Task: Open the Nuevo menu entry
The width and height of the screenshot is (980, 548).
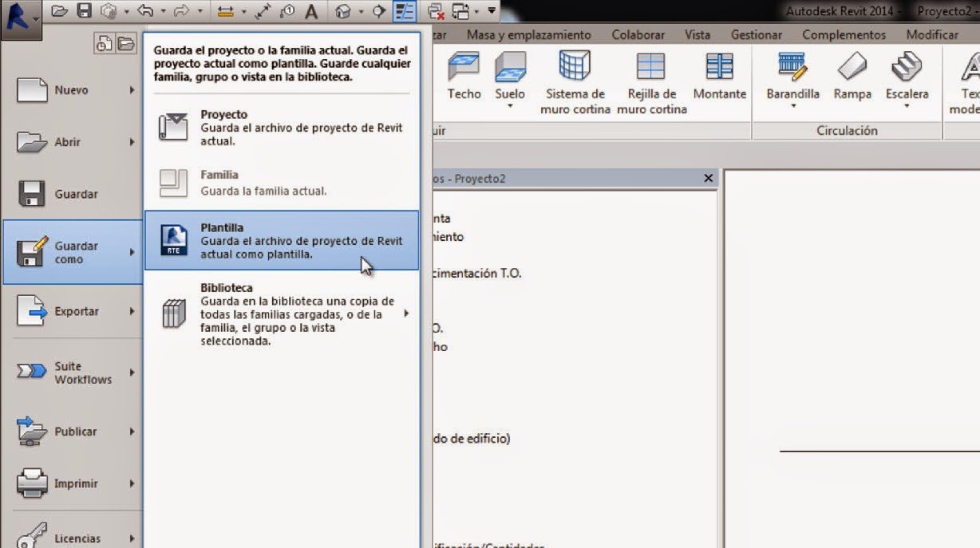Action: [x=73, y=90]
